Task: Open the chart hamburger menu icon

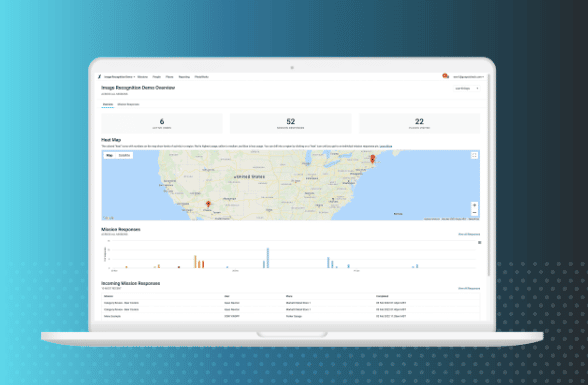Action: pos(479,243)
